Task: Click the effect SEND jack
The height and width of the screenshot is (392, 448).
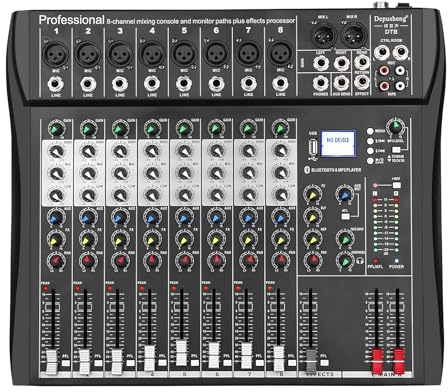Action: coord(362,62)
